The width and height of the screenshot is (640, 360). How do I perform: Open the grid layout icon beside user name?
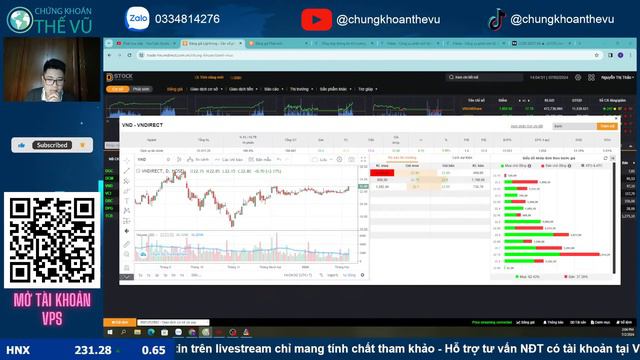(x=591, y=77)
